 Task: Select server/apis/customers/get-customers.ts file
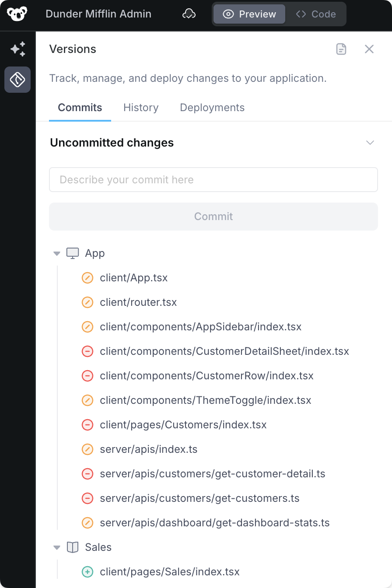coord(199,498)
